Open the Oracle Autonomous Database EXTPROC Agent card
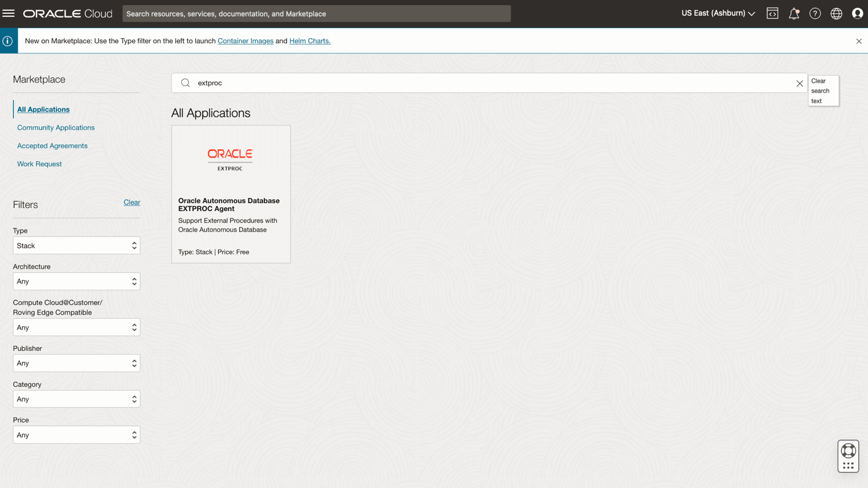 (x=230, y=193)
